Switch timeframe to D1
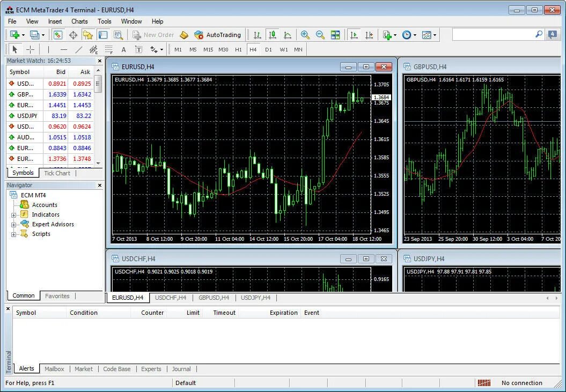Screen dimensions: 566x392 pyautogui.click(x=268, y=49)
